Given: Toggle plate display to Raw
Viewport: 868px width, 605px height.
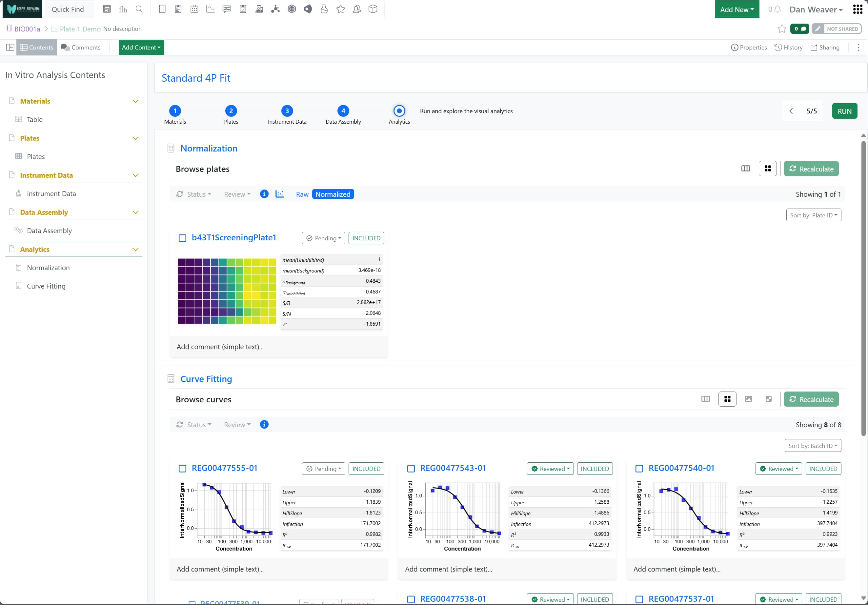Looking at the screenshot, I should click(x=302, y=194).
